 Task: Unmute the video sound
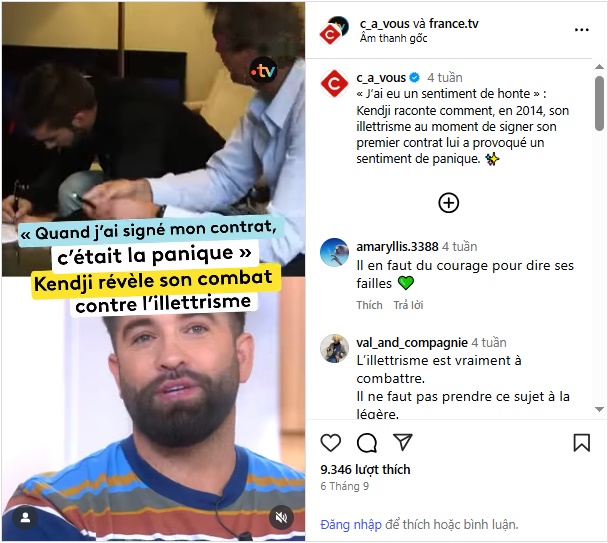tap(281, 517)
